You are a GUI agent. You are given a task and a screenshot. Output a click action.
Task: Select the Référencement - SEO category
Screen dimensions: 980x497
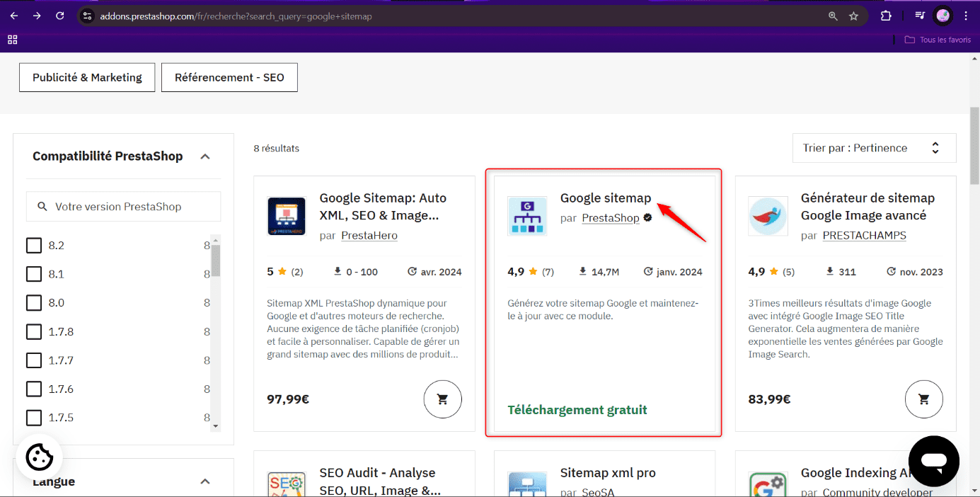pos(229,77)
